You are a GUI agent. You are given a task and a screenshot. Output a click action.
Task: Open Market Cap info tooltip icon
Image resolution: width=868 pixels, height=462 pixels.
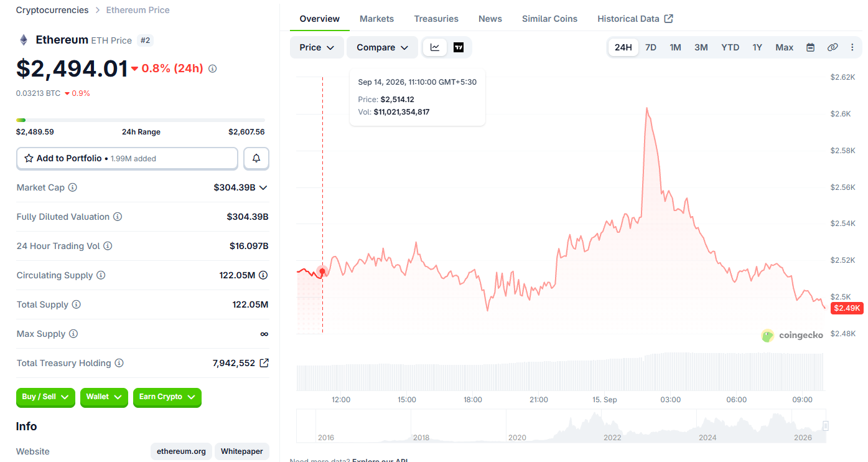click(x=73, y=187)
